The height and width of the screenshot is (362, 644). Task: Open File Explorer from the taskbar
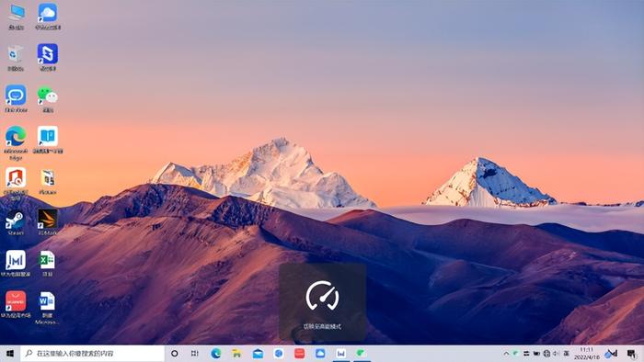point(236,354)
